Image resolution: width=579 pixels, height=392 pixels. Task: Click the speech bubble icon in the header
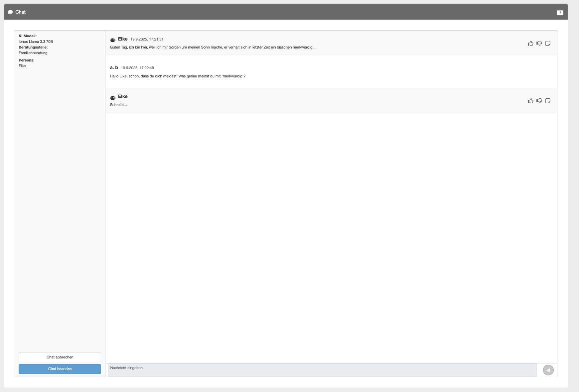pos(10,12)
